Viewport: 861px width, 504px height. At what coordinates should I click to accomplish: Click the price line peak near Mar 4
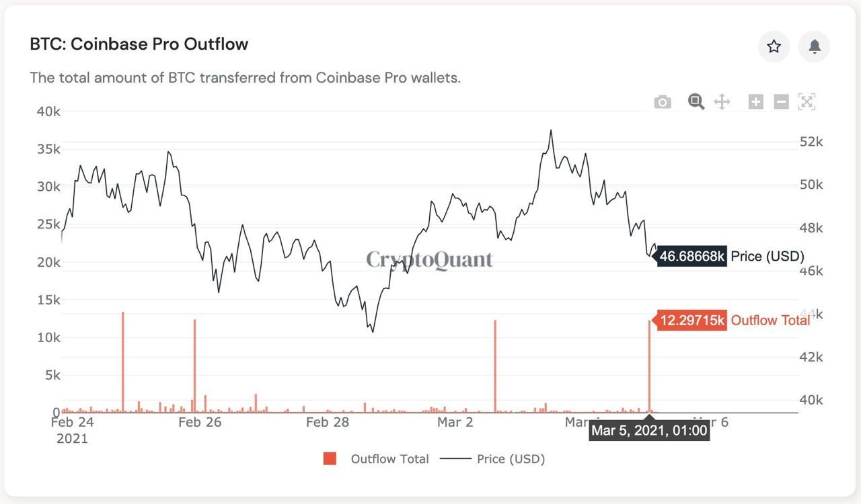[x=552, y=131]
